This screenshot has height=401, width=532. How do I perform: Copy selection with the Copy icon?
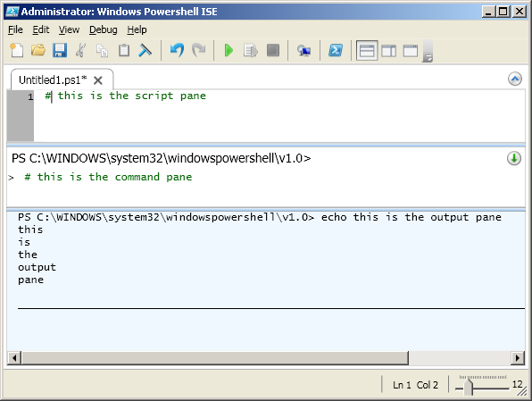click(x=102, y=50)
